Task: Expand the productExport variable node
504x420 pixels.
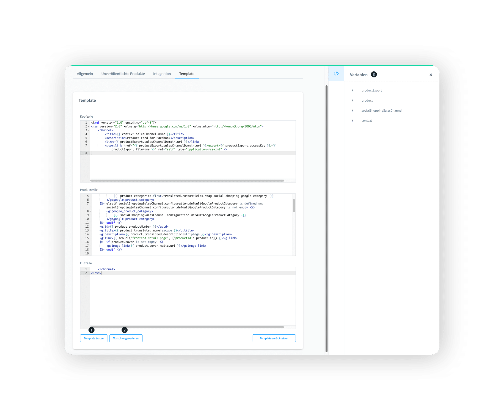Action: point(353,90)
